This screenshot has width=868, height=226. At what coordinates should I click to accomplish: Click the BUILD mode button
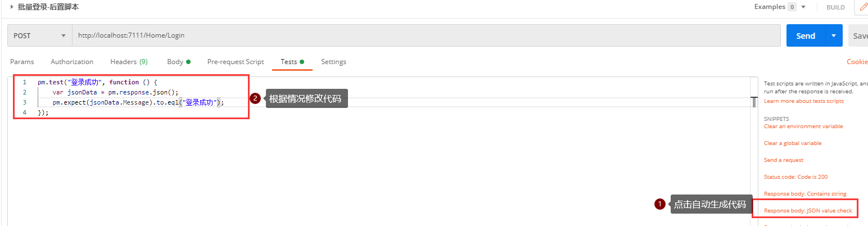[835, 7]
